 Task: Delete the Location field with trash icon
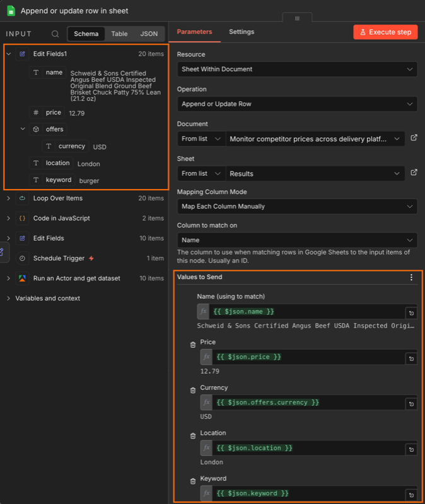tap(193, 436)
